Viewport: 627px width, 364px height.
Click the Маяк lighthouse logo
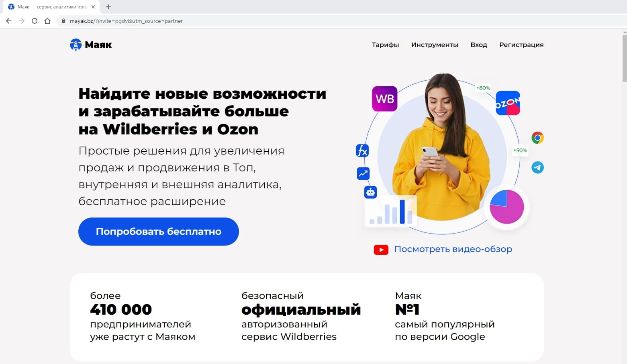(x=91, y=45)
